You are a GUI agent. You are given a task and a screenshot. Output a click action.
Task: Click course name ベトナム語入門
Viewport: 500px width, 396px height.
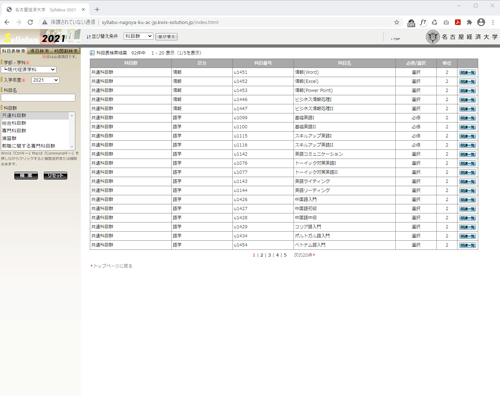point(310,245)
